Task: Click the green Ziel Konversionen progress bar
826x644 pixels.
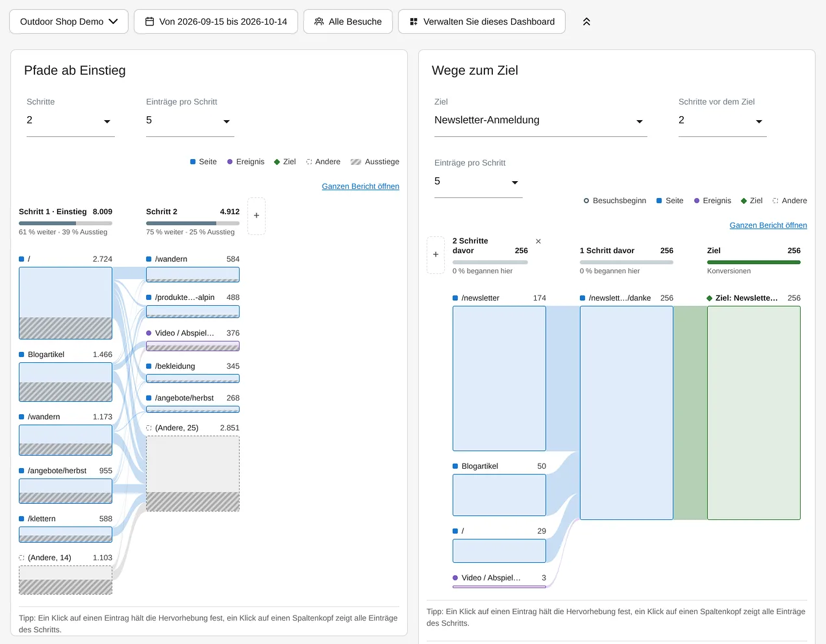Action: pyautogui.click(x=754, y=262)
